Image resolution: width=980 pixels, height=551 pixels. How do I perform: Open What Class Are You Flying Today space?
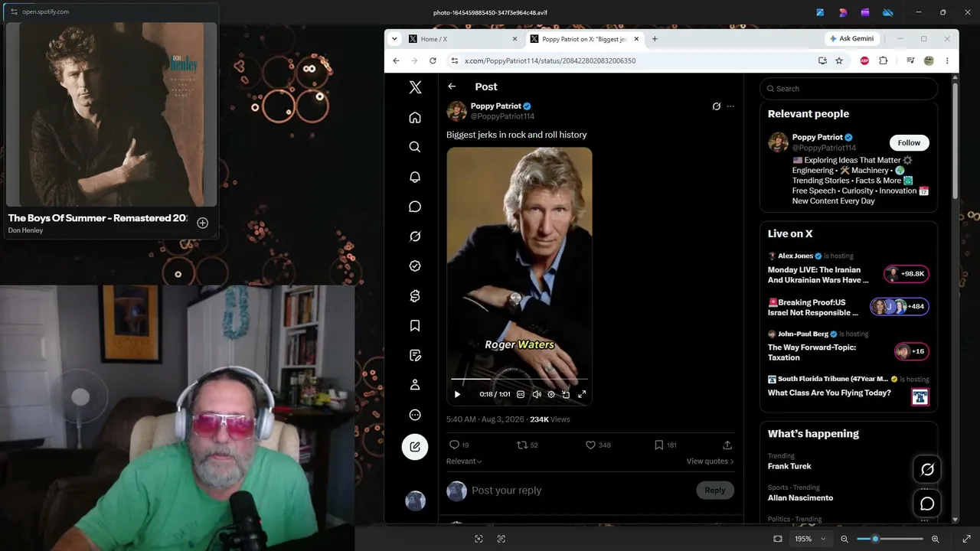829,393
